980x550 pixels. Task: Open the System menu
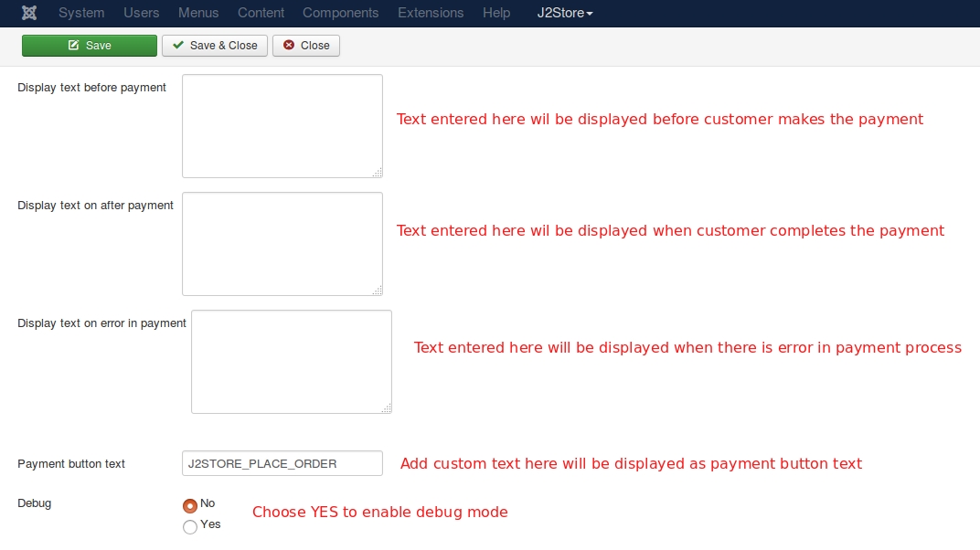[x=81, y=13]
